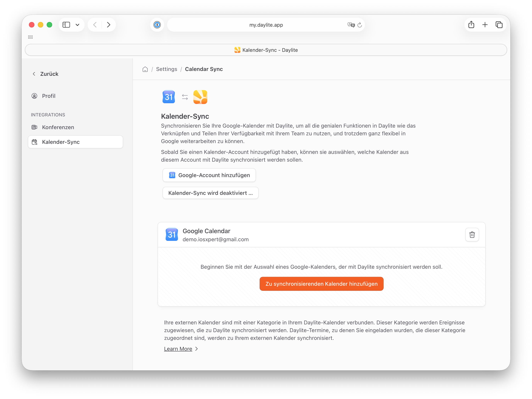The width and height of the screenshot is (532, 399).
Task: Click the home breadcrumb icon
Action: pyautogui.click(x=145, y=69)
